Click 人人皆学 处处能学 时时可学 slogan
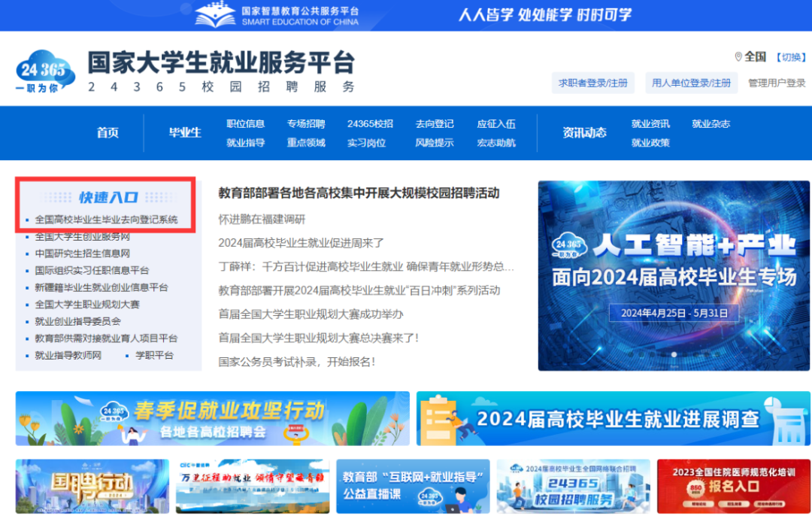This screenshot has height=519, width=812. (545, 14)
